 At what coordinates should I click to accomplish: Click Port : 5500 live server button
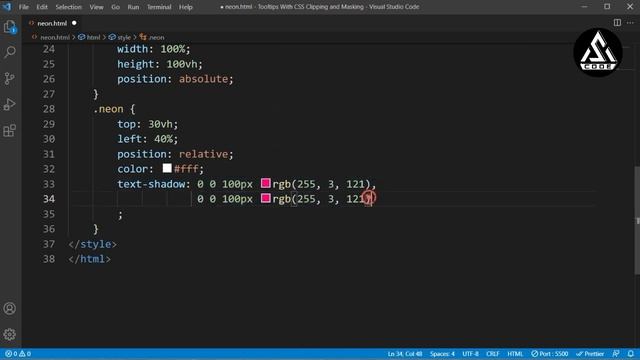549,354
